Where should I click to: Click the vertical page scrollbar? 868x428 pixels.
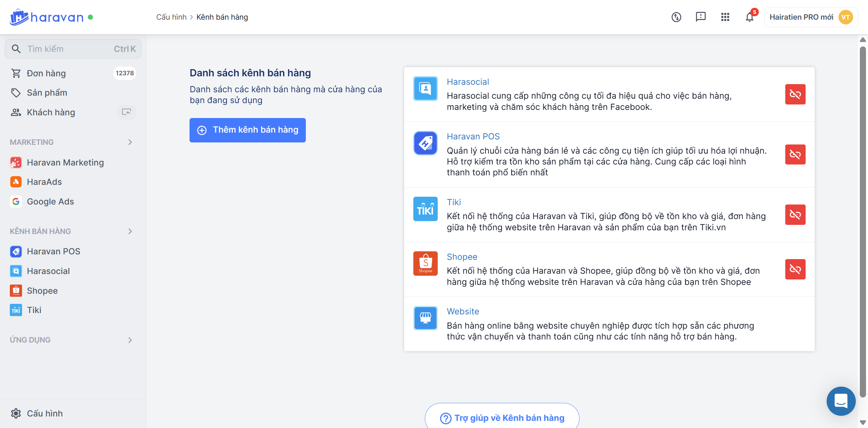pyautogui.click(x=863, y=220)
